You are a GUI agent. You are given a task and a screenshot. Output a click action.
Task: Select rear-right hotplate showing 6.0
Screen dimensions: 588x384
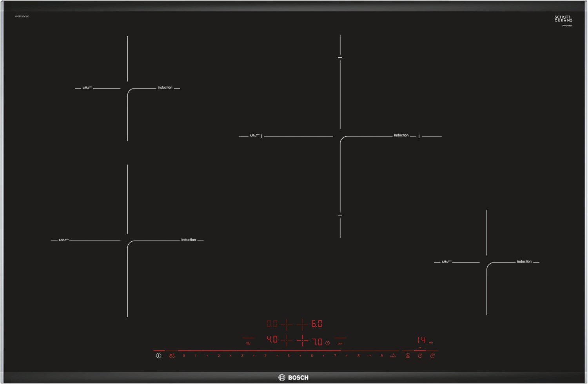point(317,324)
